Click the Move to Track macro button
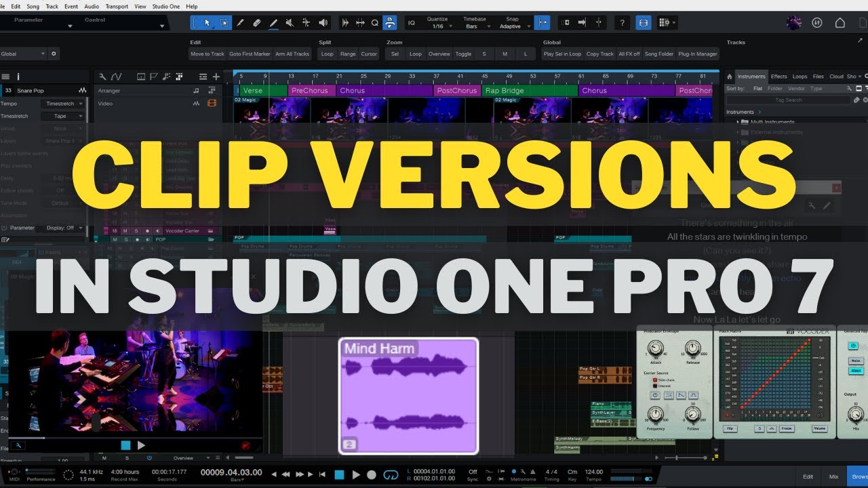 point(208,54)
